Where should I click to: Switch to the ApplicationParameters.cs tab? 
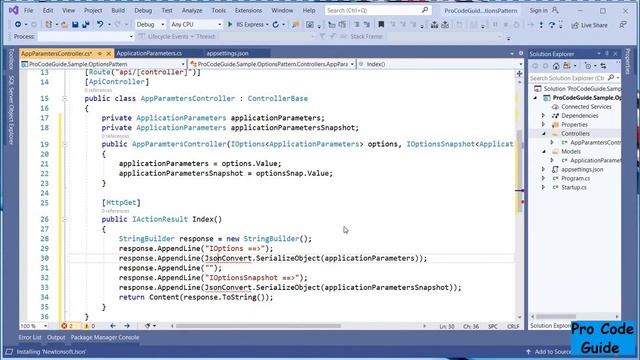pos(149,53)
